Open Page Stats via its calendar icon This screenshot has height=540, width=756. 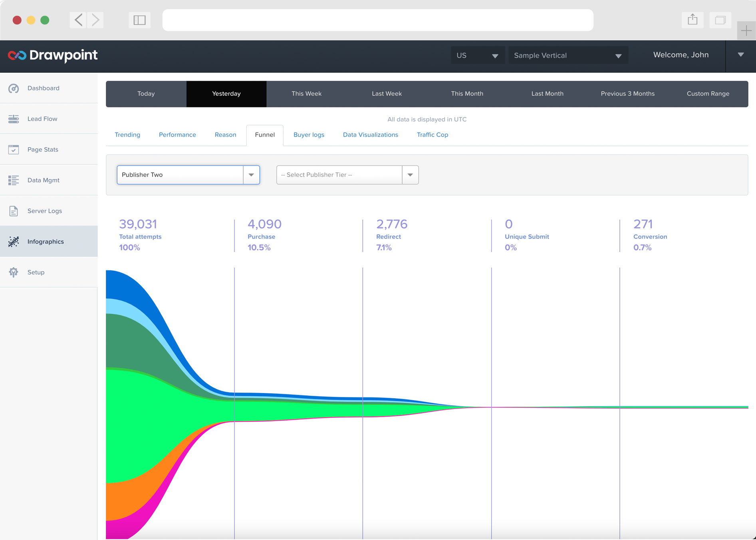click(14, 149)
